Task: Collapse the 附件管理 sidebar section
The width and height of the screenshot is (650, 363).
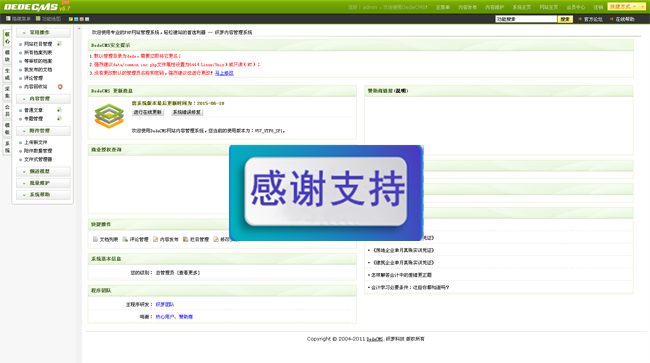Action: (x=43, y=131)
